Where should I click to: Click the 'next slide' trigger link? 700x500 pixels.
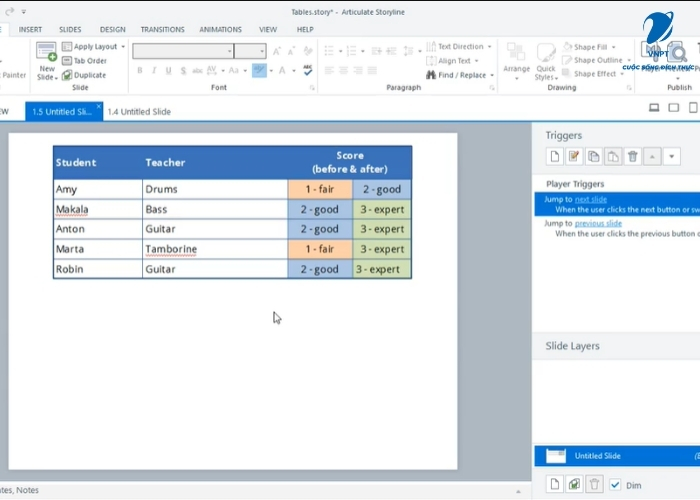590,199
